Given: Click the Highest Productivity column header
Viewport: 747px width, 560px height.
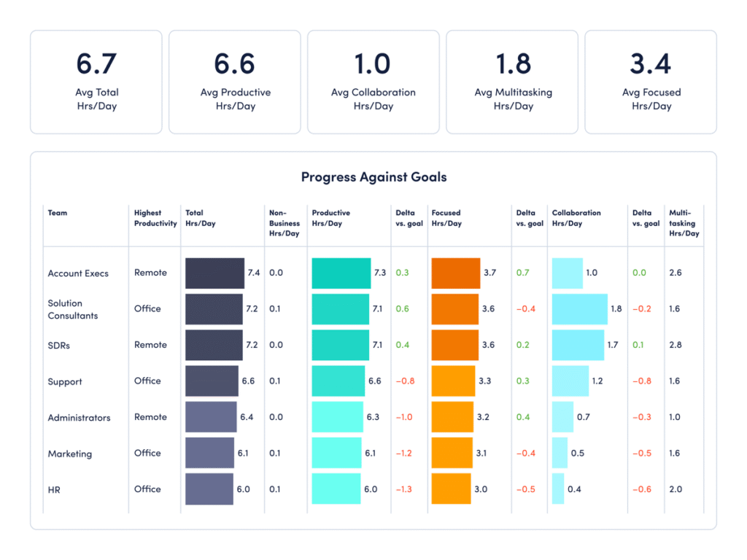Looking at the screenshot, I should click(155, 218).
